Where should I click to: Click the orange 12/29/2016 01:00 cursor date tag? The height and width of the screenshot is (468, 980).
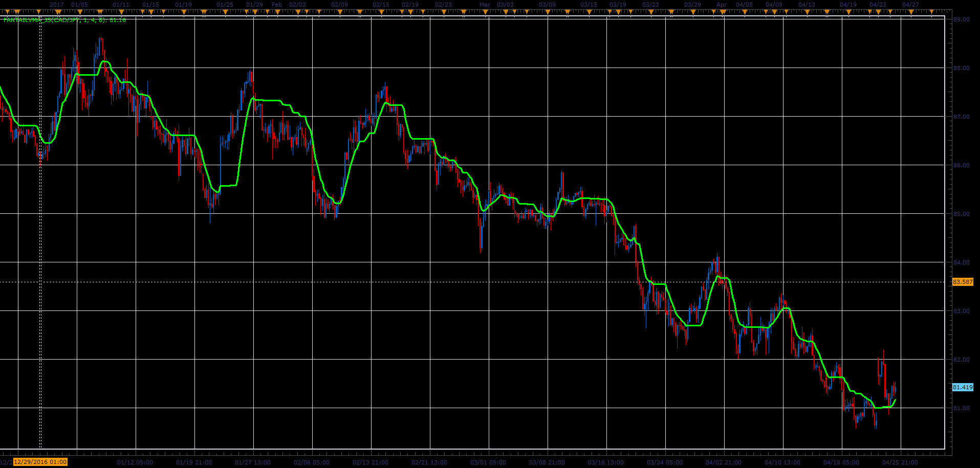tap(40, 462)
